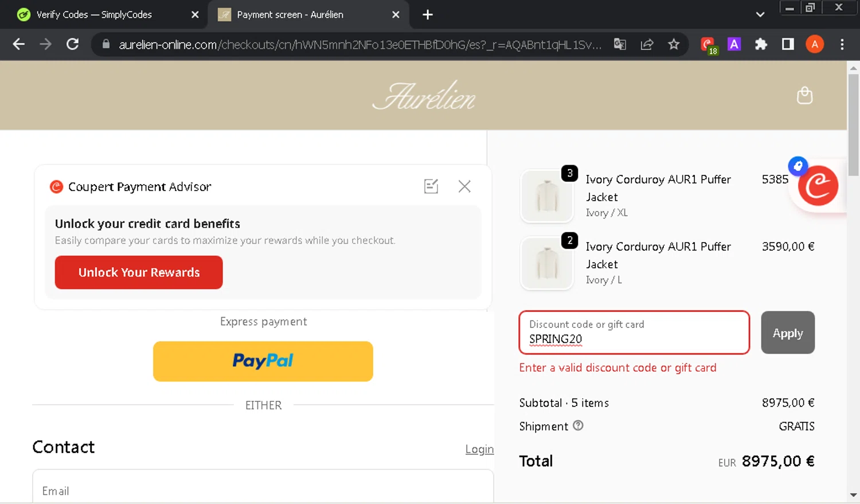Open the tab search chevron
Image resolution: width=860 pixels, height=504 pixels.
coord(760,14)
